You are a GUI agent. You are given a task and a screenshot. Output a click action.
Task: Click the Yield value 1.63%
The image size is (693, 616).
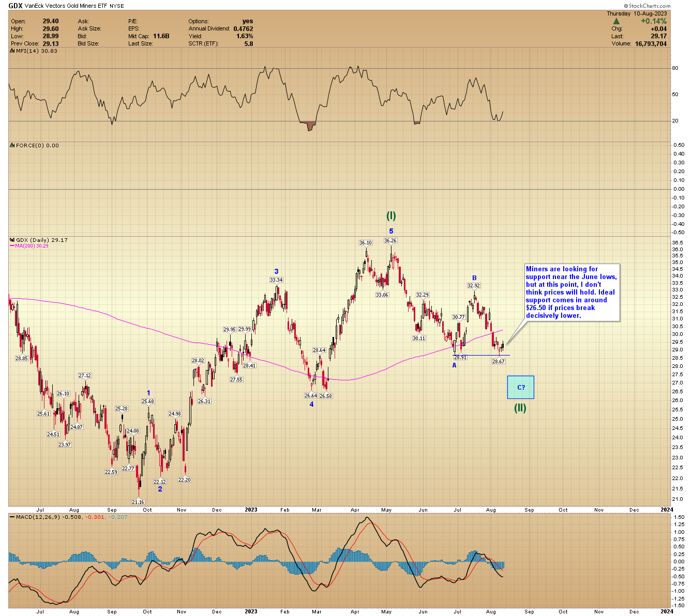click(245, 36)
